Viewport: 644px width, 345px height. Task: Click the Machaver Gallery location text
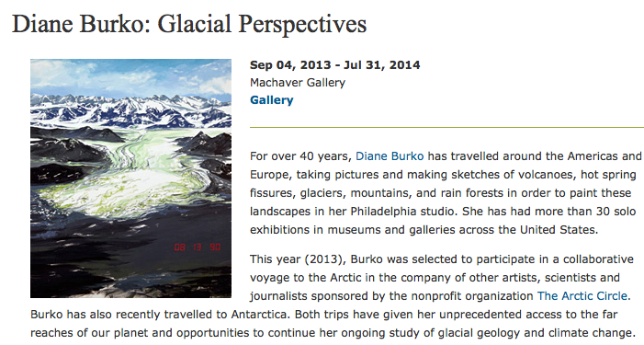[298, 83]
